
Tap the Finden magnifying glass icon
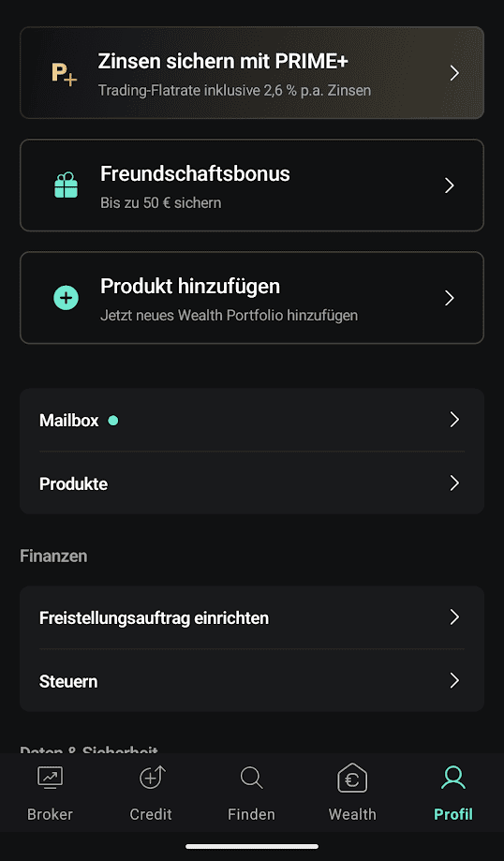click(251, 778)
